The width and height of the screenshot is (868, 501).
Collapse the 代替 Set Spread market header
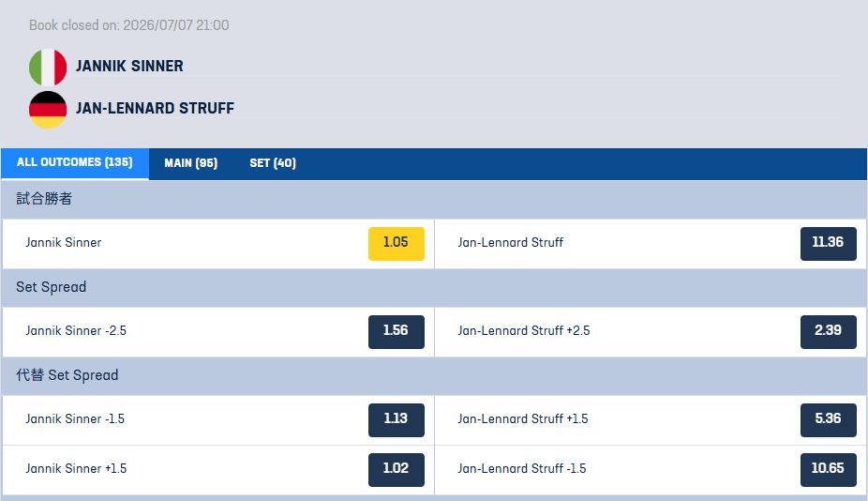(434, 375)
